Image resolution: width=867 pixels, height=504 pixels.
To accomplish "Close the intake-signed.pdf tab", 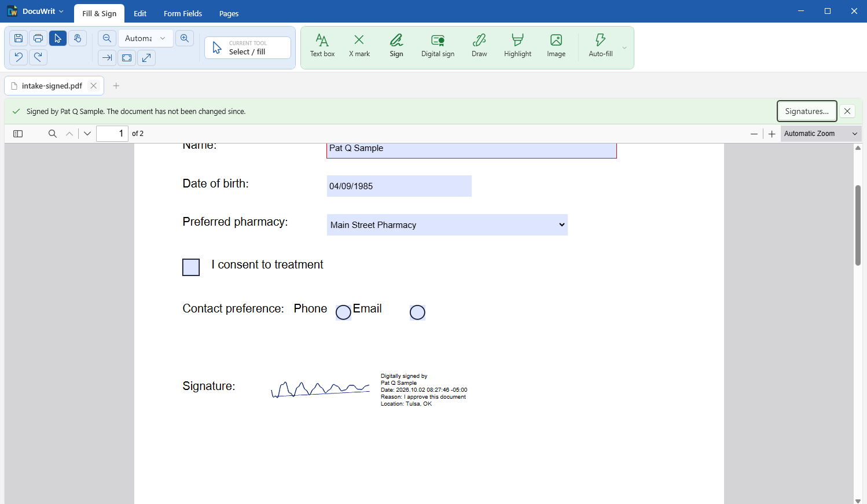I will 94,86.
